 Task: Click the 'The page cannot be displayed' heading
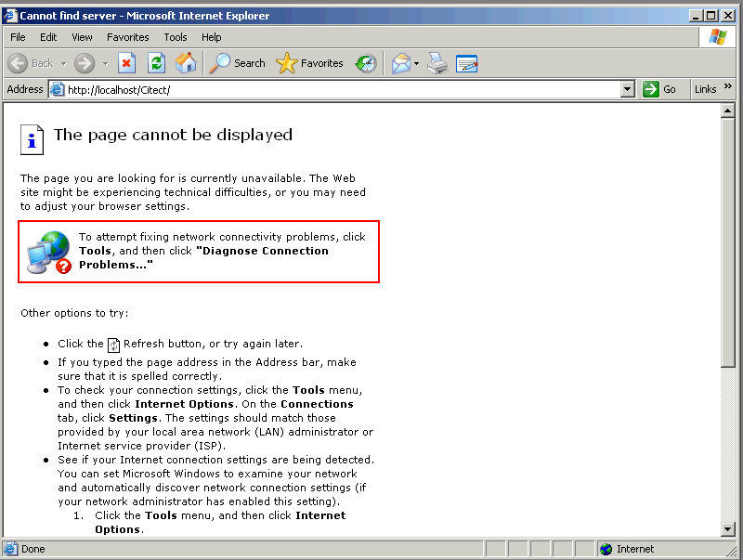point(173,135)
